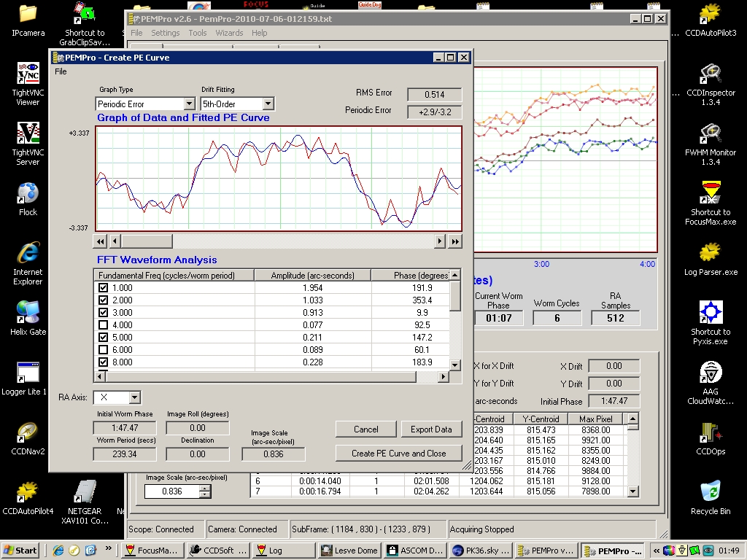Screen dimensions: 747x560
Task: Open the Graph Type dropdown
Action: point(189,104)
